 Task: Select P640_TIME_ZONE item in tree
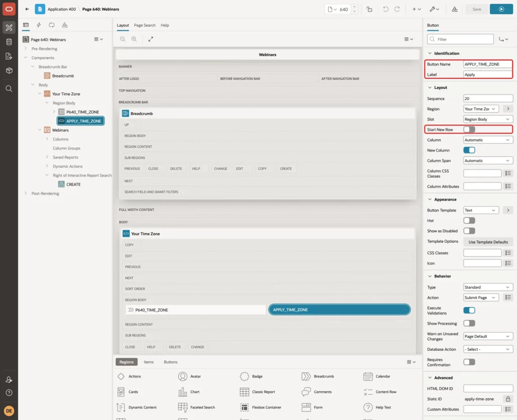82,112
